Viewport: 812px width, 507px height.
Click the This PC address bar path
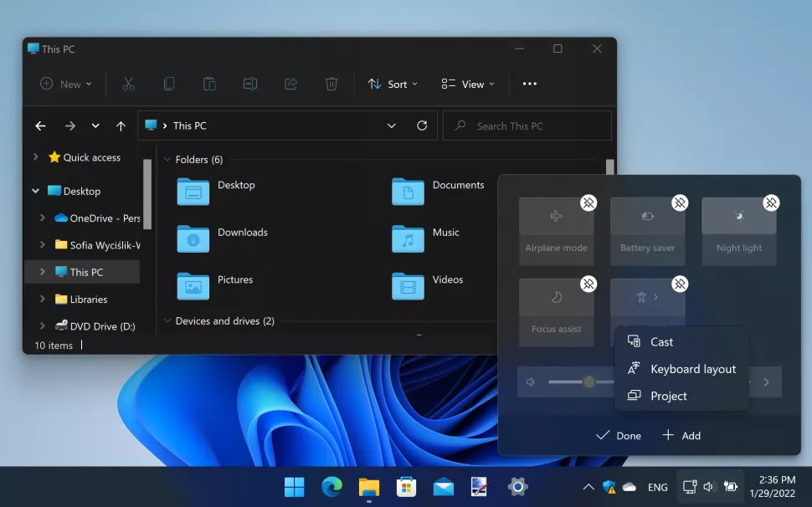click(189, 125)
